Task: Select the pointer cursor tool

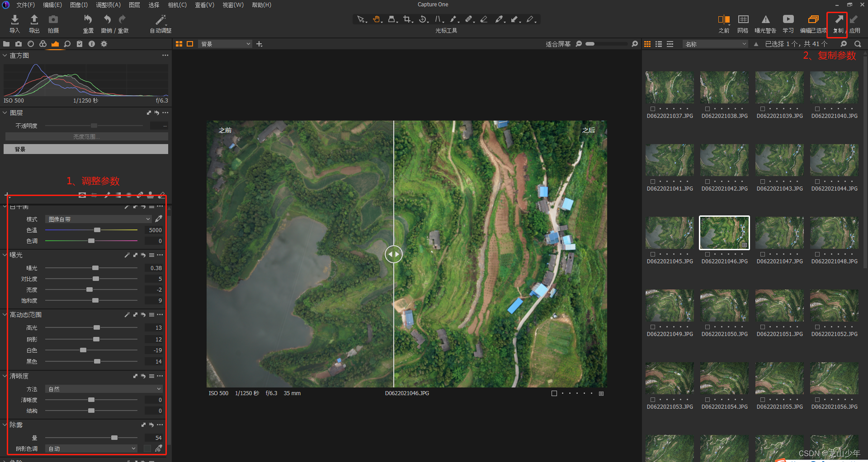Action: coord(361,19)
